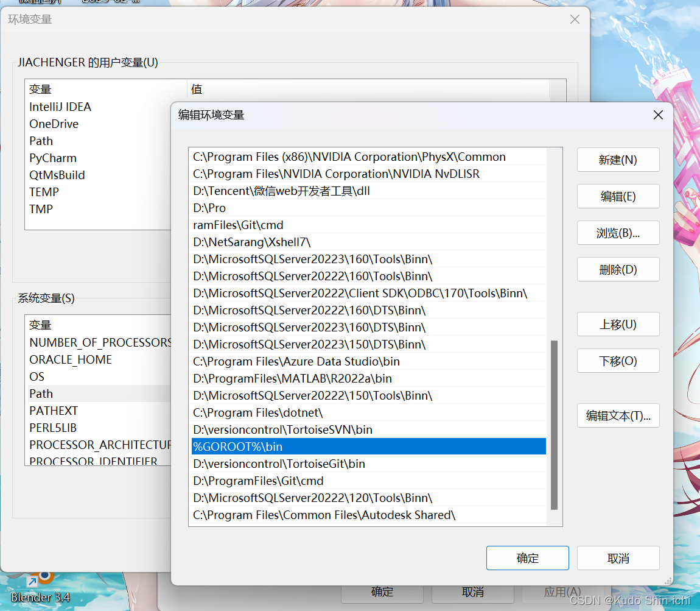Select NUMBER_OF_PROCESSORS system variable
This screenshot has width=700, height=611.
(x=100, y=342)
